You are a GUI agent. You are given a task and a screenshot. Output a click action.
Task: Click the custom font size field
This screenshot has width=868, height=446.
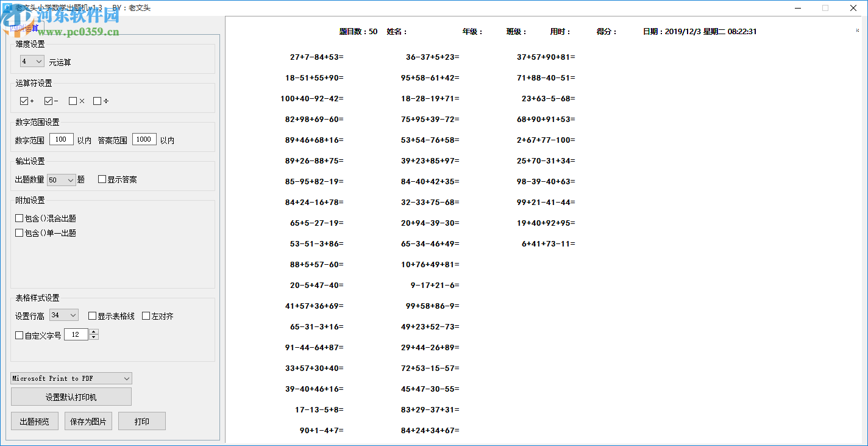76,335
